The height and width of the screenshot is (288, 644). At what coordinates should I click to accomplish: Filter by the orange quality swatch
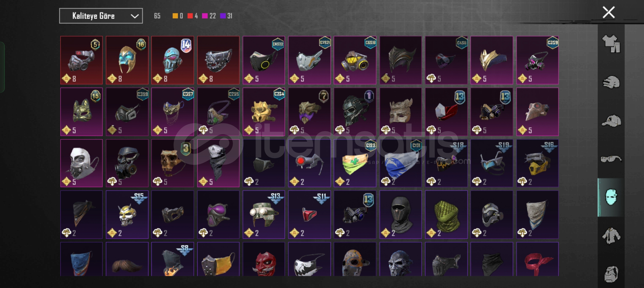pyautogui.click(x=175, y=16)
